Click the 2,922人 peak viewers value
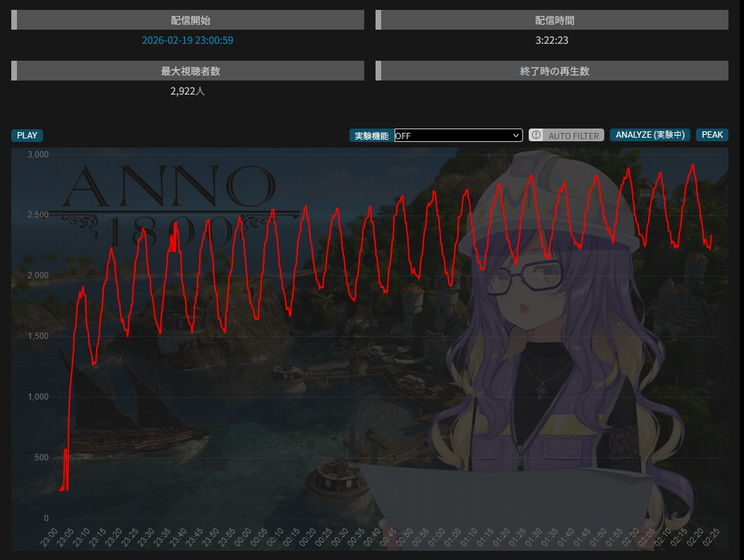This screenshot has width=744, height=560. 188,91
